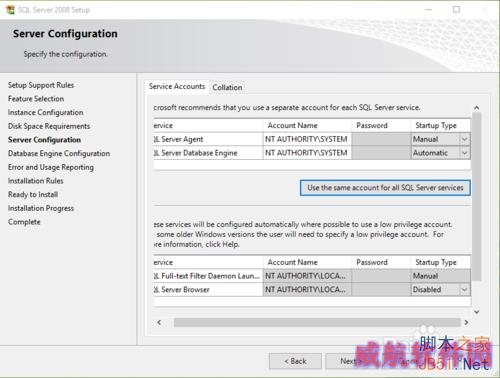Select Setup Support Rules step in sidebar
500x378 pixels.
click(x=41, y=85)
